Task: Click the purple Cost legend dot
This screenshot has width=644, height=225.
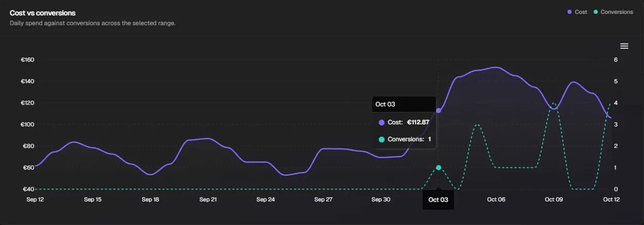Action: click(x=570, y=12)
